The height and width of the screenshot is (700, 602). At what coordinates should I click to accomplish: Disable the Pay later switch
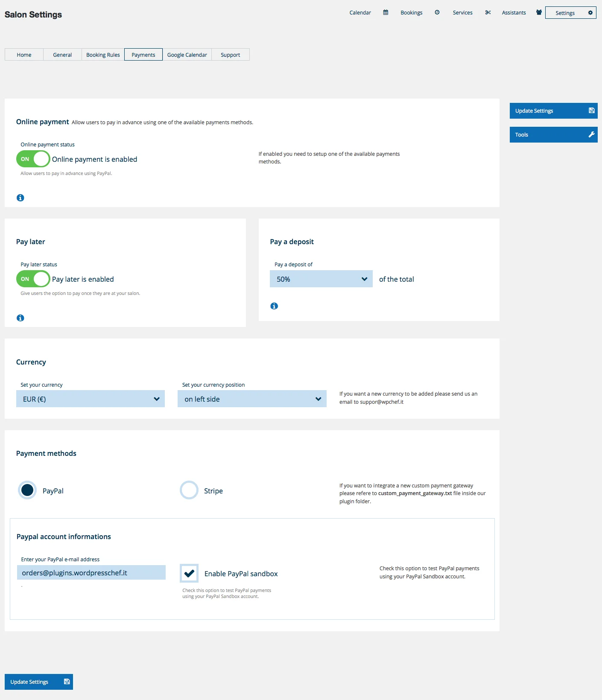coord(33,279)
